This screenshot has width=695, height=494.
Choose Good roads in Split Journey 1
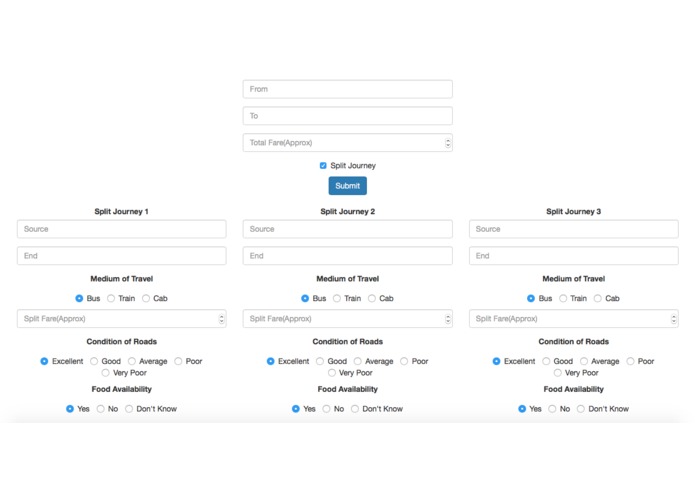94,362
